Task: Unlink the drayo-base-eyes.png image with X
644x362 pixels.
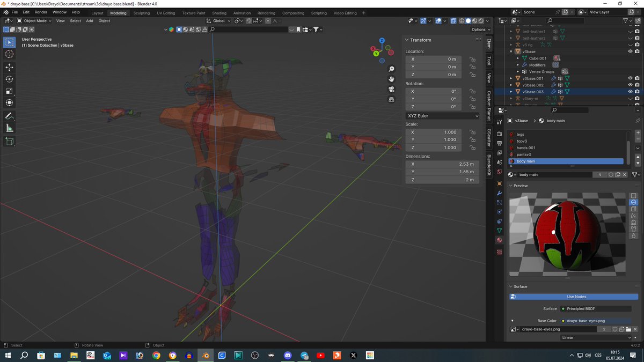Action: (x=634, y=329)
